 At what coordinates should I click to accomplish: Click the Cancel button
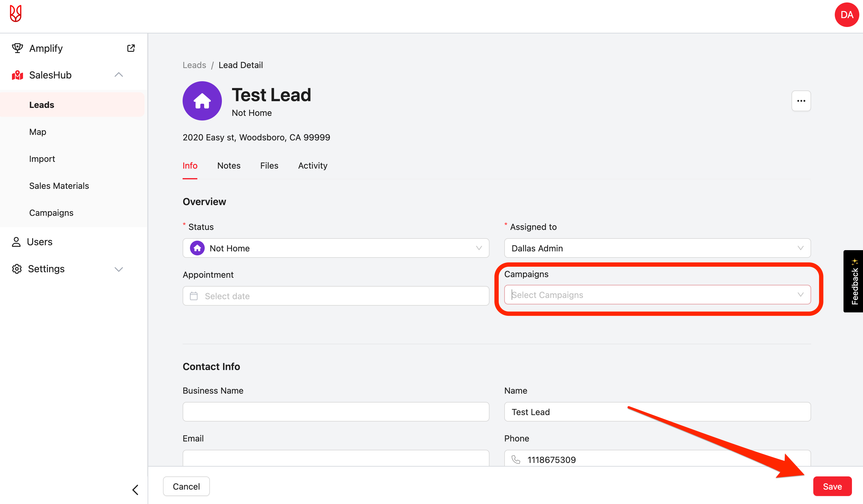point(186,486)
